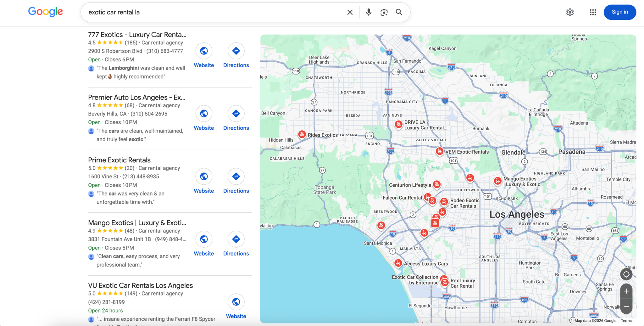Open the 777 Exotics listing title
The height and width of the screenshot is (326, 644).
[x=137, y=35]
